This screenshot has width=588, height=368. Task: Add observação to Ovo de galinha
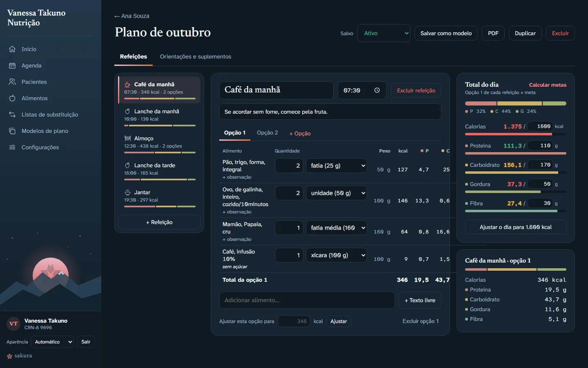(x=237, y=212)
